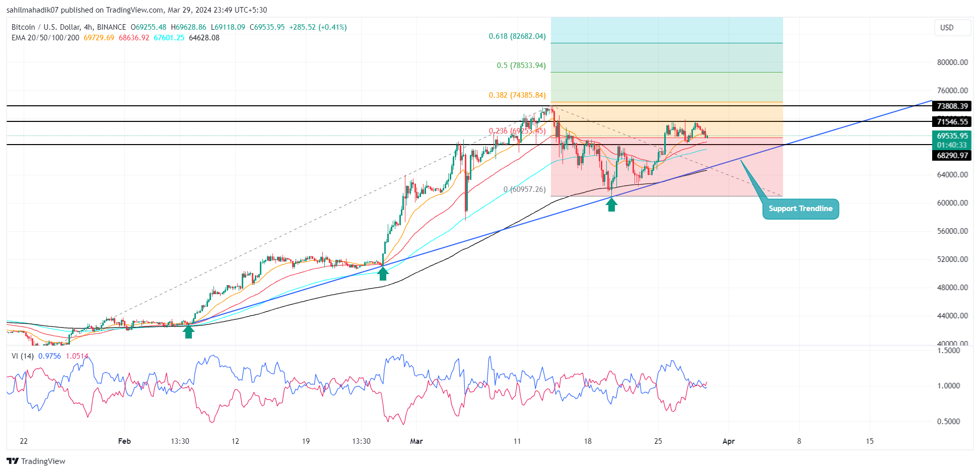Image resolution: width=980 pixels, height=472 pixels.
Task: Click the 0 (60957.26) Fibonacci label
Action: point(524,189)
